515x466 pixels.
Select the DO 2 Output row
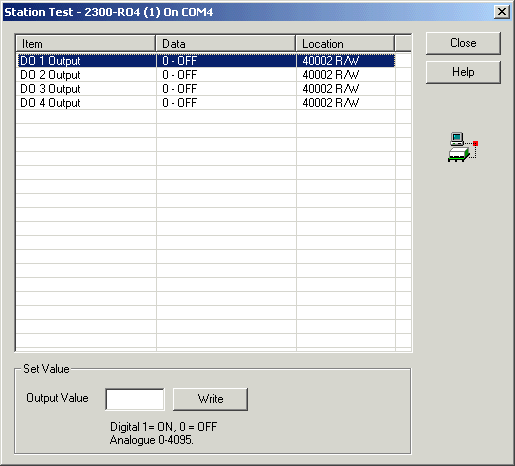click(205, 75)
